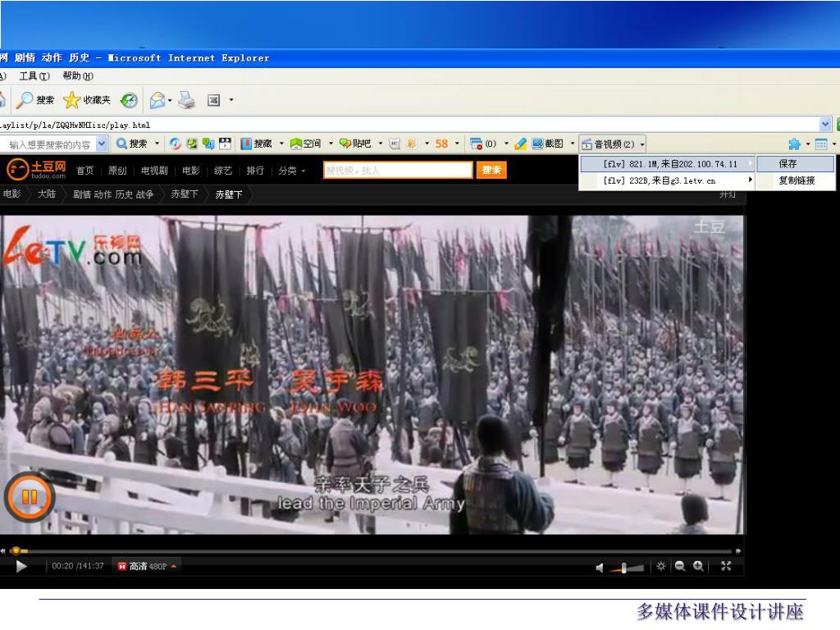Image resolution: width=840 pixels, height=630 pixels.
Task: Expand the arrow next to Baidu 搜索
Action: 157,144
